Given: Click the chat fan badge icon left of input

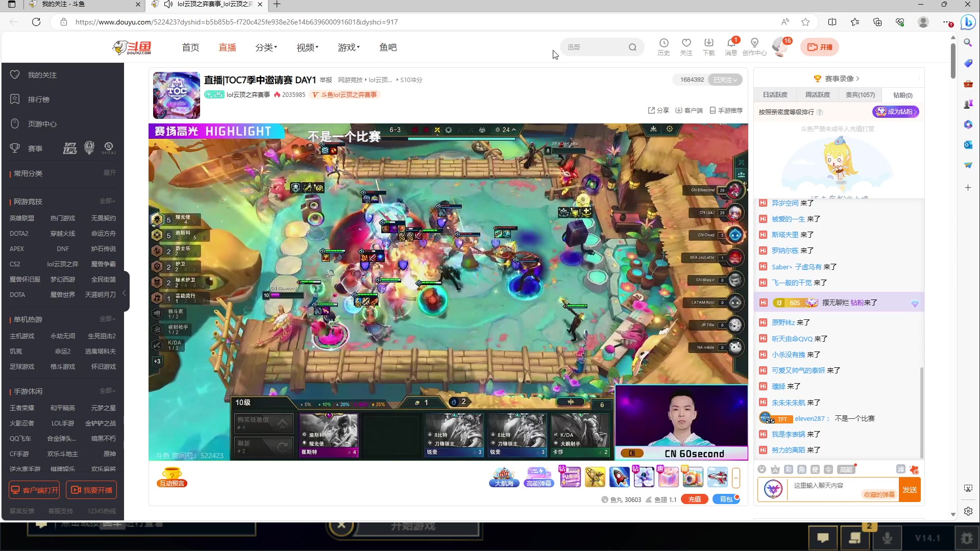Looking at the screenshot, I should tap(773, 489).
